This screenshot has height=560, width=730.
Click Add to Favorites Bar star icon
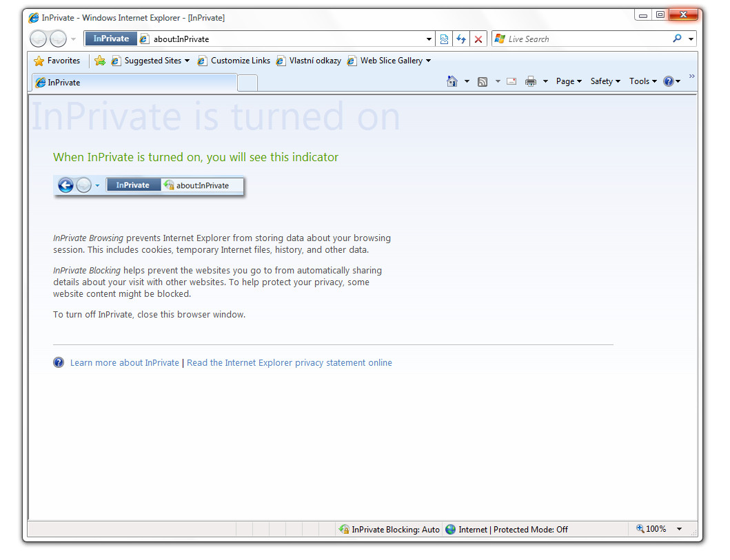(100, 61)
